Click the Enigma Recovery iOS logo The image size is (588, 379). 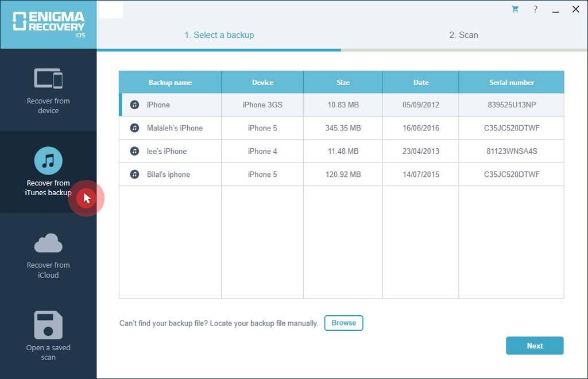click(x=48, y=24)
